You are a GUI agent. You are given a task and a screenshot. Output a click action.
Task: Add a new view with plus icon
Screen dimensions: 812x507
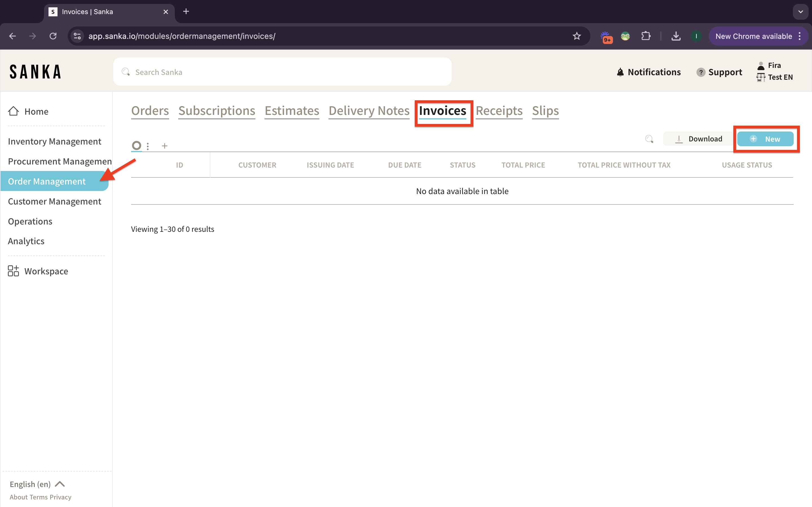point(164,146)
